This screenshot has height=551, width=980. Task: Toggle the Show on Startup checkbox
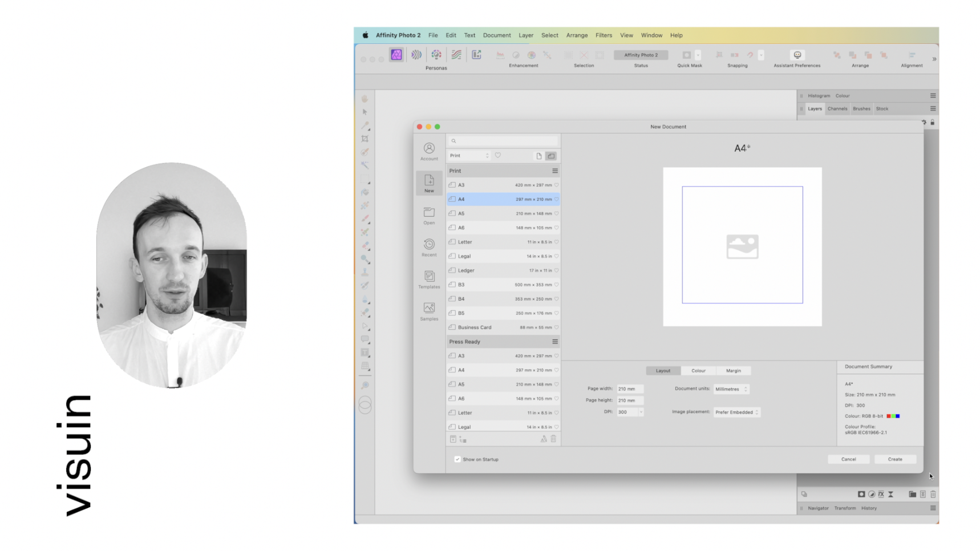457,459
